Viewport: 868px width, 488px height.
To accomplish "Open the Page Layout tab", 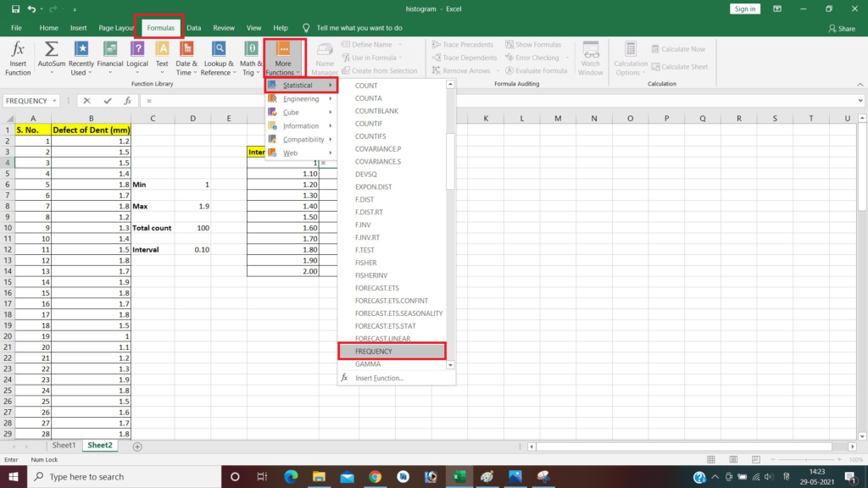I will [x=116, y=28].
